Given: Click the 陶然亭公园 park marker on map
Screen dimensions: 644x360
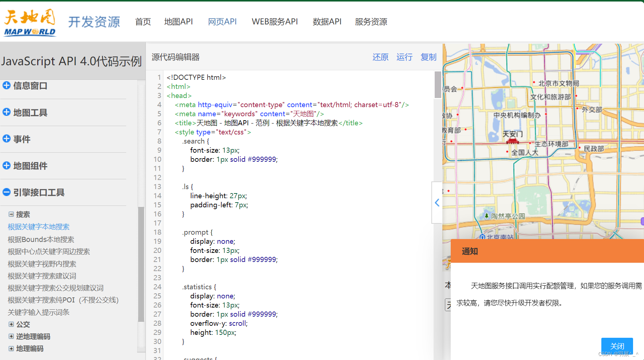Looking at the screenshot, I should [486, 215].
